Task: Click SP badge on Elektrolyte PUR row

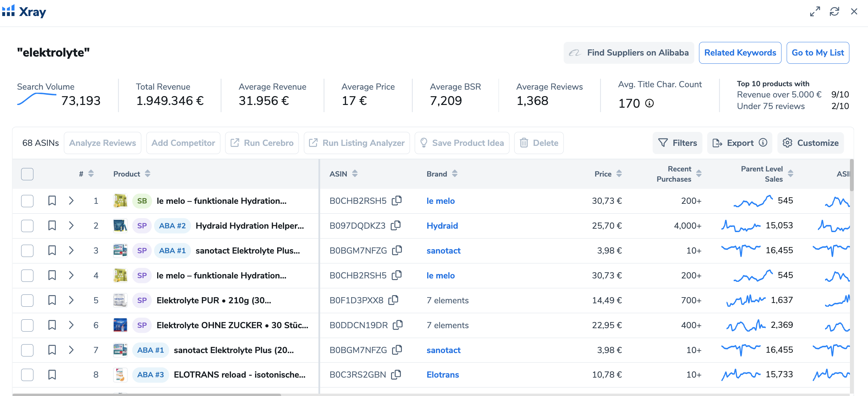Action: coord(142,300)
